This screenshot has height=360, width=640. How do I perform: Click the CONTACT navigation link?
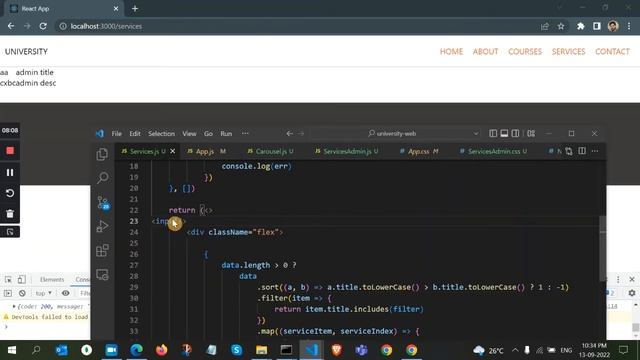612,51
